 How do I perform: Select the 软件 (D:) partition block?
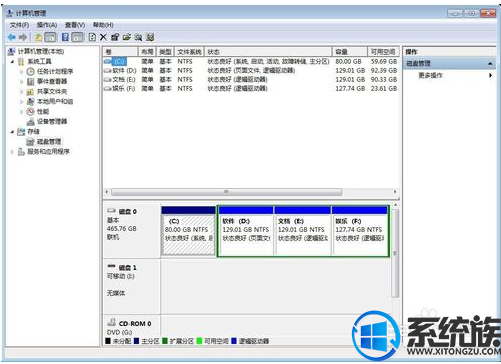click(x=246, y=232)
